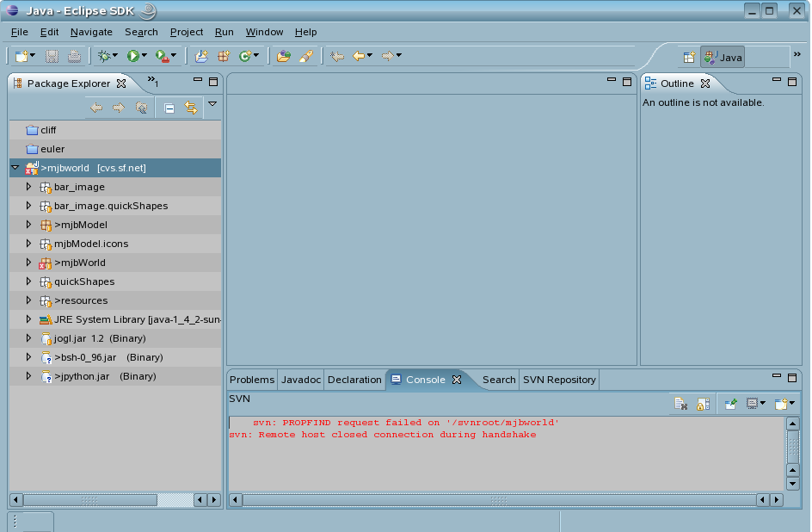Toggle Link with Editor in Package Explorer
Viewport: 812px width, 532px height.
pos(191,108)
